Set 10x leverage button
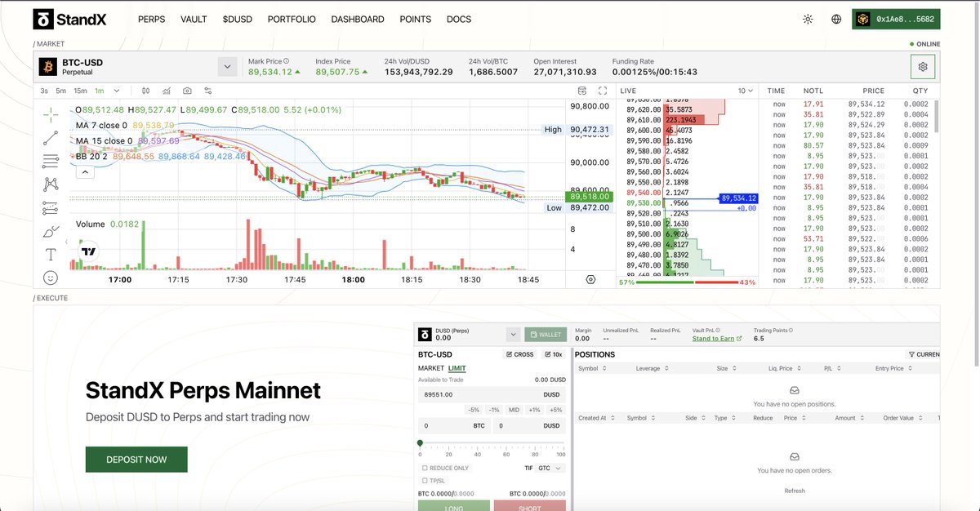This screenshot has width=980, height=511. click(553, 354)
